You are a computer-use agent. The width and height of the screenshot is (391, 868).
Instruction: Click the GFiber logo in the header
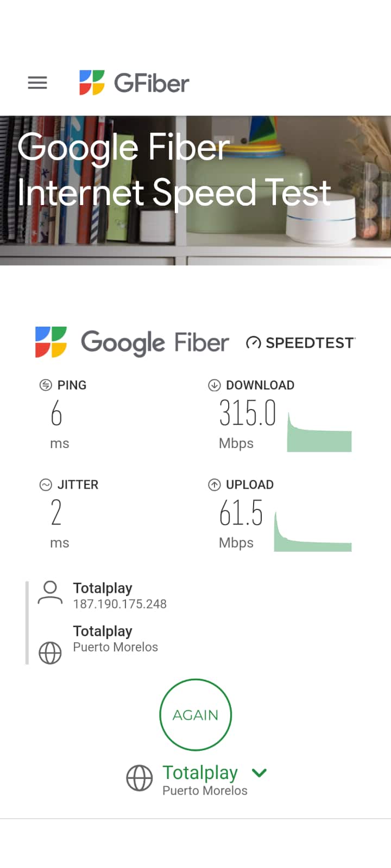point(134,83)
